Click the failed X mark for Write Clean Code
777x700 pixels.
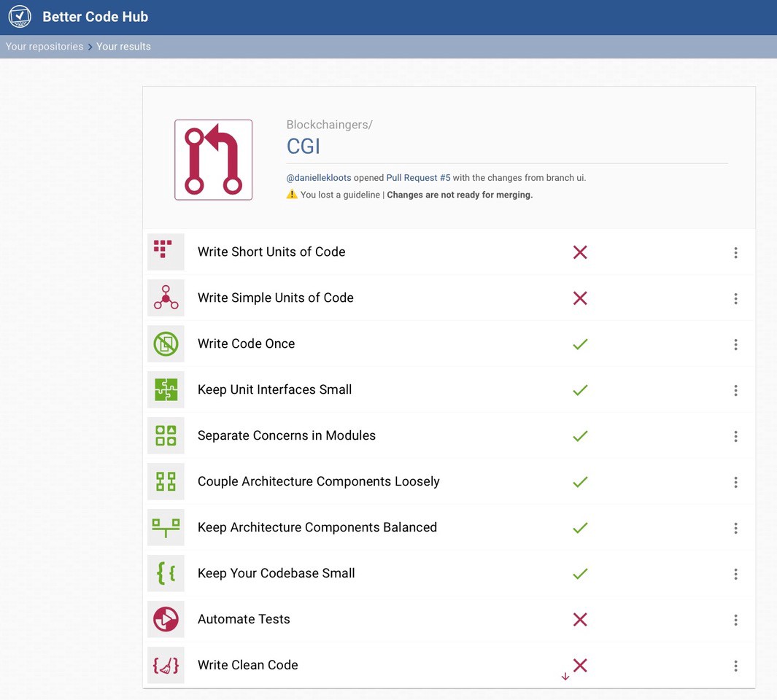[580, 665]
